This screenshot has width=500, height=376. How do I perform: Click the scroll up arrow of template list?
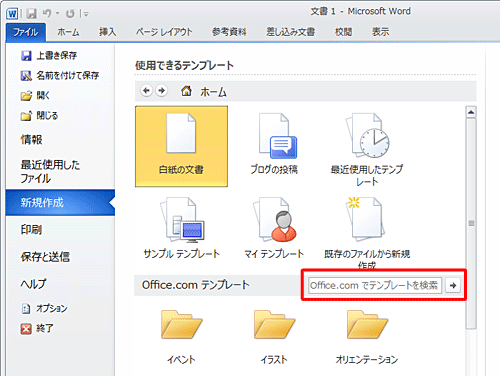(x=471, y=112)
